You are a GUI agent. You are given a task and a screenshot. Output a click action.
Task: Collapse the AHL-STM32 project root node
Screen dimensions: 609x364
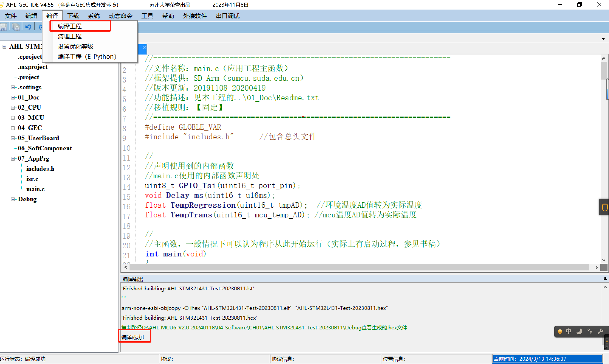(x=4, y=47)
